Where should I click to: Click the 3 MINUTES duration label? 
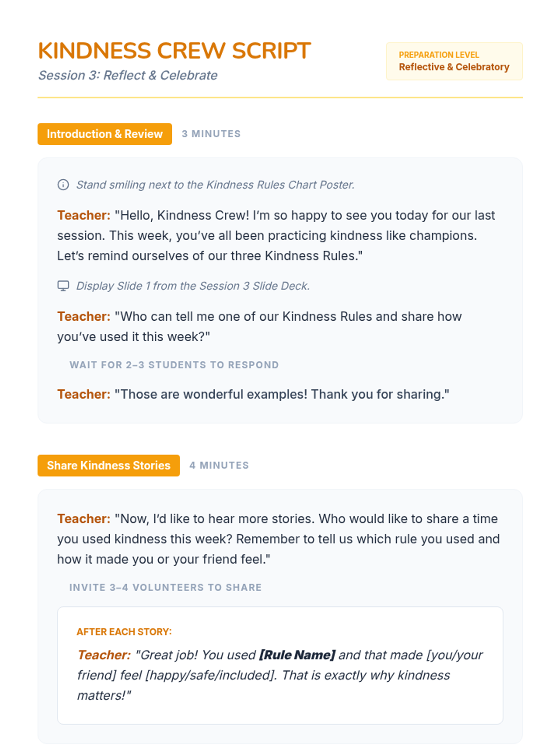point(211,134)
